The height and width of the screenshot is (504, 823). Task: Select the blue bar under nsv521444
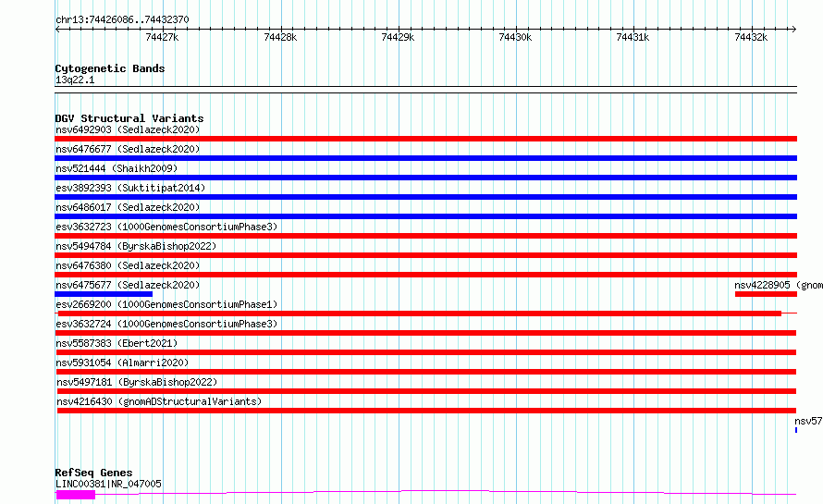coord(425,178)
